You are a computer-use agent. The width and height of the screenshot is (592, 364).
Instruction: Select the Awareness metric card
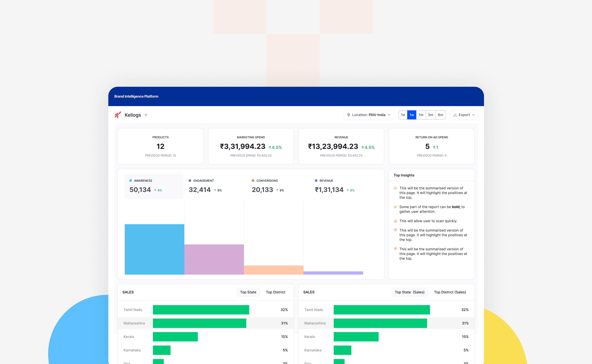coord(154,186)
